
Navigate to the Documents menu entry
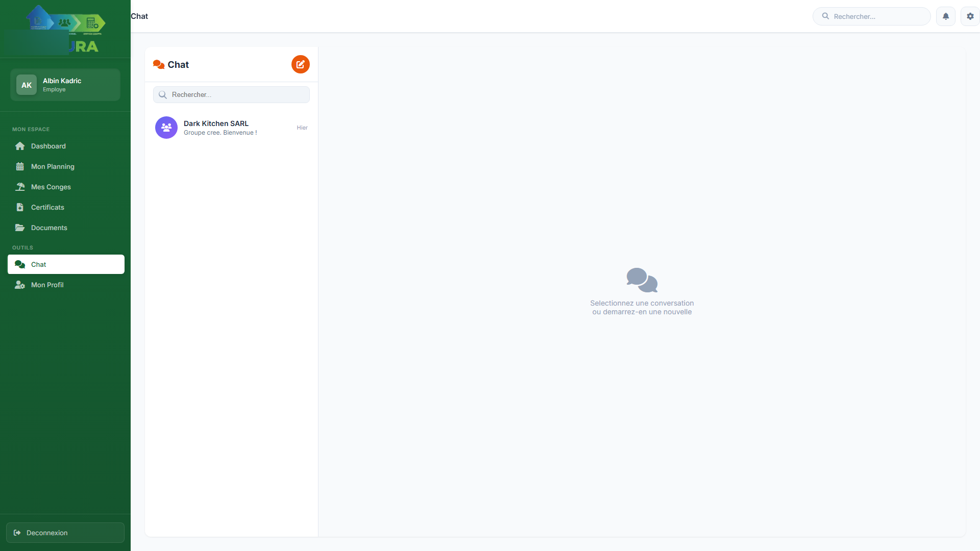tap(49, 228)
